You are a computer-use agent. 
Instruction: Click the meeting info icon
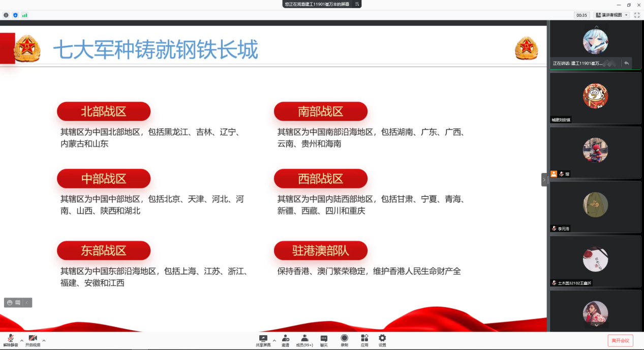pyautogui.click(x=6, y=15)
